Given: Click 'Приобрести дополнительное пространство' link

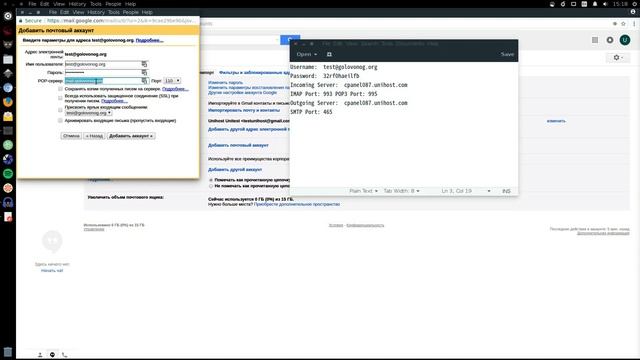Looking at the screenshot, I should [x=297, y=204].
